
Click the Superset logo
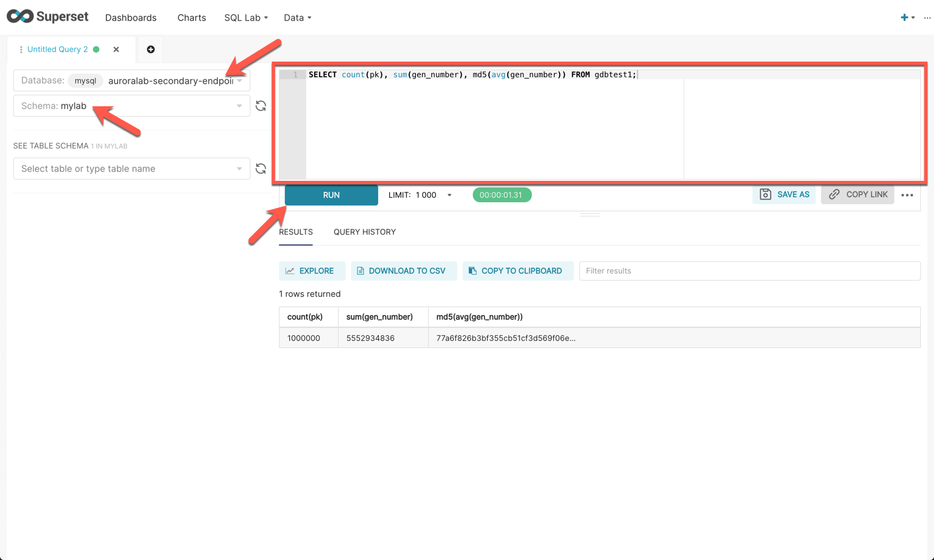point(47,17)
